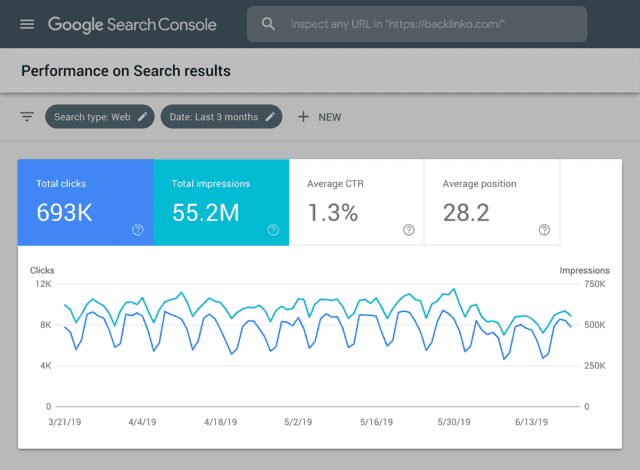Toggle the Total clicks metric card
Screen dimensions: 640x470
[x=85, y=201]
